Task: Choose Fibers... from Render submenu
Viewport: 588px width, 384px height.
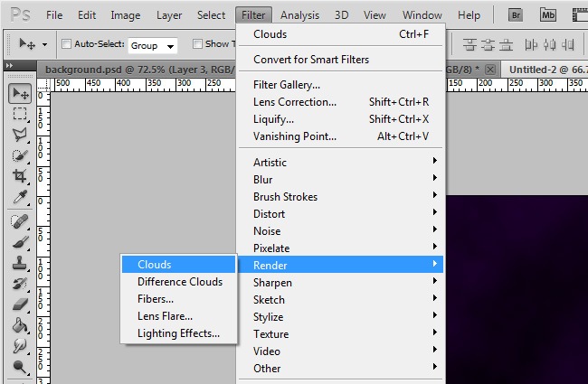Action: tap(178, 298)
